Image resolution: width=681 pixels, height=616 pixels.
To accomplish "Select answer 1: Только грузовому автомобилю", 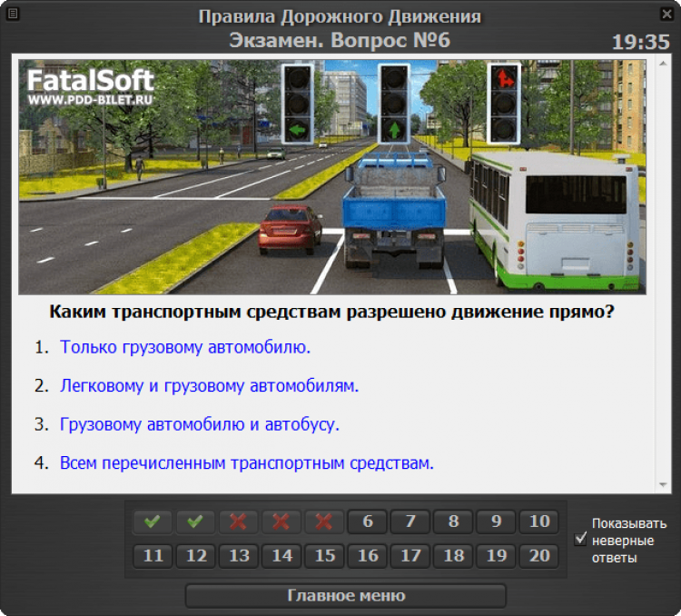I will point(185,347).
